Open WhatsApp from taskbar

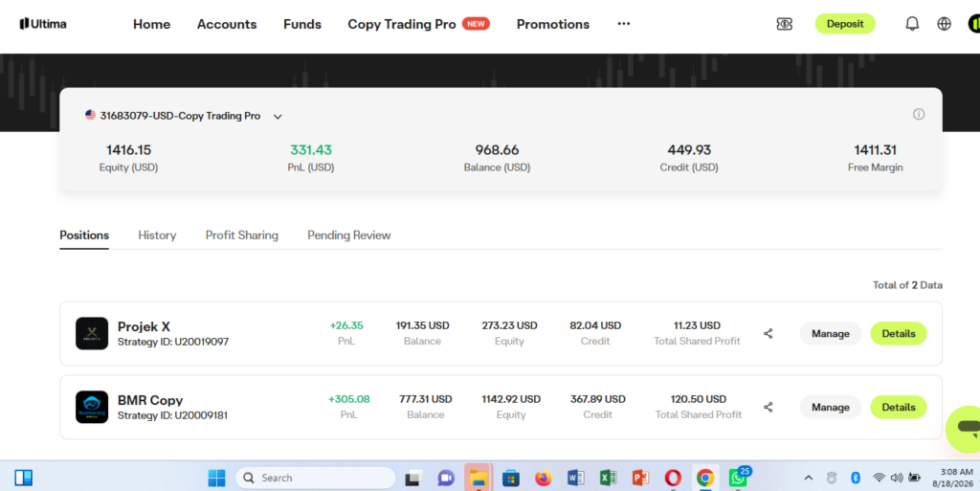point(738,478)
